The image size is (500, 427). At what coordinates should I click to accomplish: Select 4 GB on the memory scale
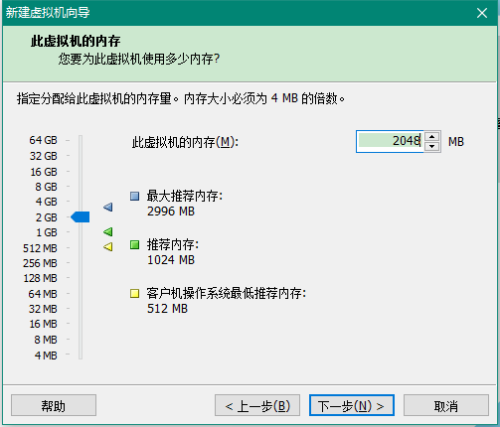pos(46,202)
